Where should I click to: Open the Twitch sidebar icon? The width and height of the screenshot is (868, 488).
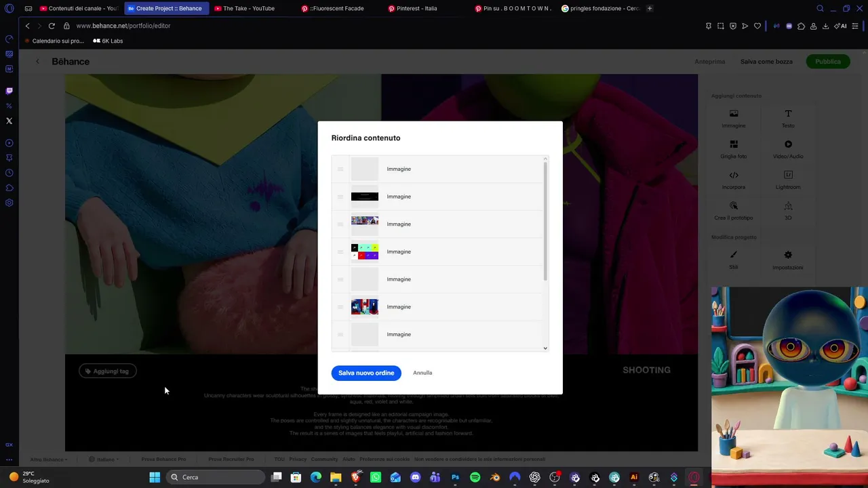point(9,91)
